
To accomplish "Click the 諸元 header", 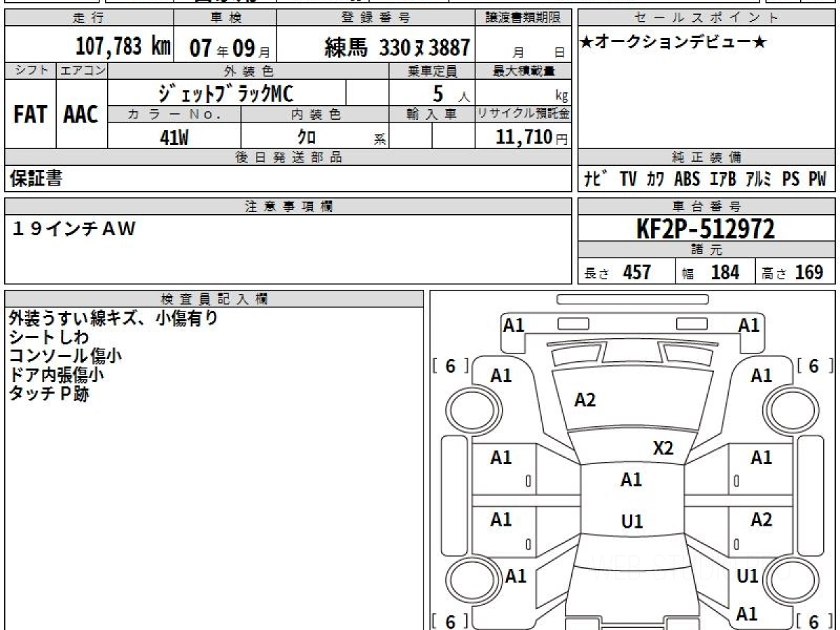I will [x=706, y=250].
